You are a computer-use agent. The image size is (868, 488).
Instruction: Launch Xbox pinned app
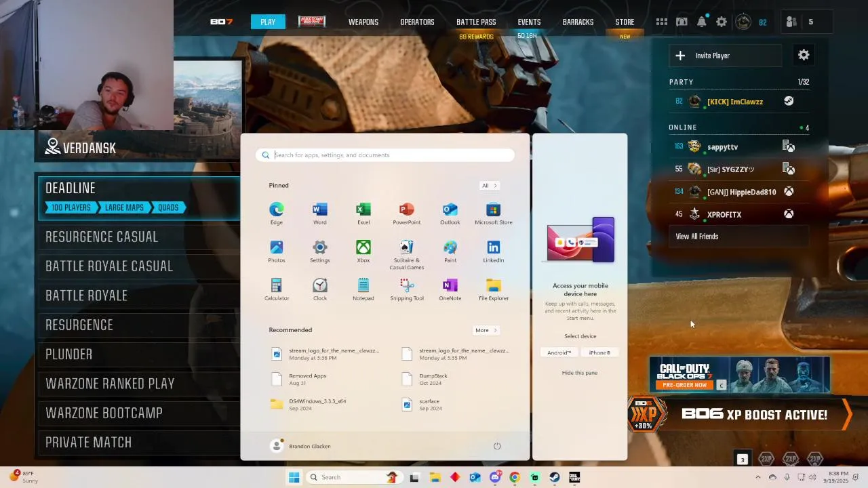pos(363,251)
